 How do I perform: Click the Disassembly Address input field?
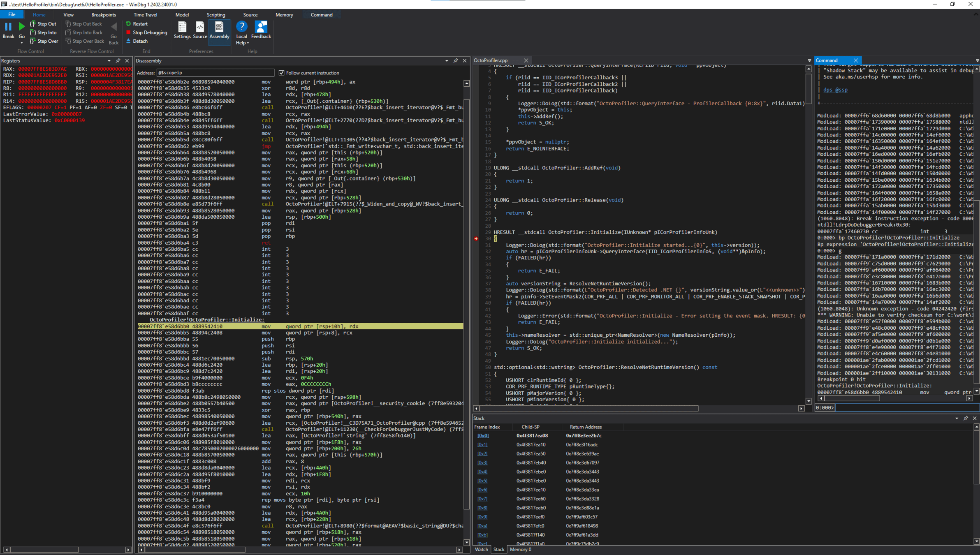pos(215,73)
